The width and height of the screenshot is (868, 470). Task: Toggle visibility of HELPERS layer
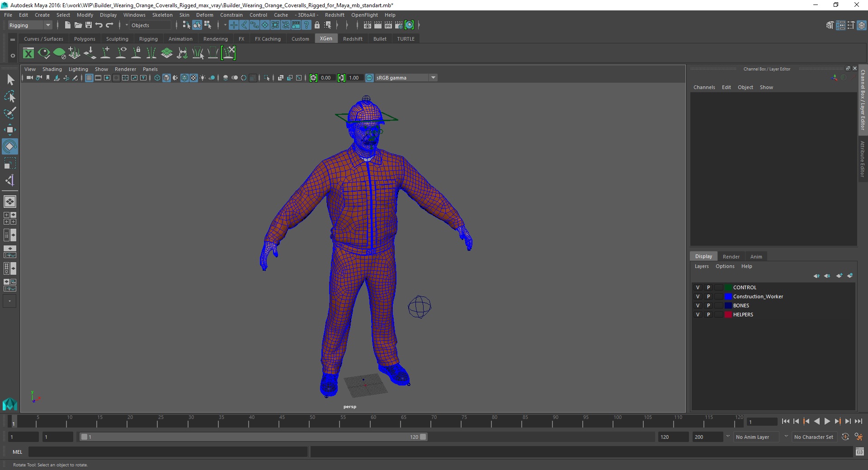[698, 315]
